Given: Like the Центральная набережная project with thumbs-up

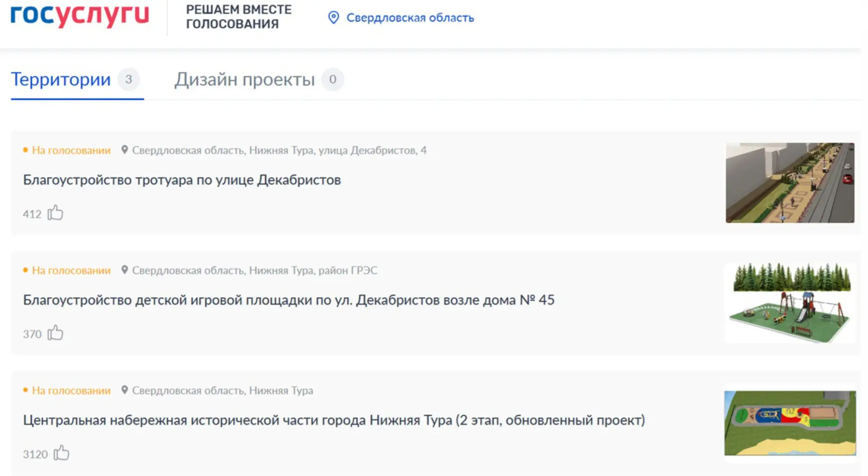Looking at the screenshot, I should 61,453.
